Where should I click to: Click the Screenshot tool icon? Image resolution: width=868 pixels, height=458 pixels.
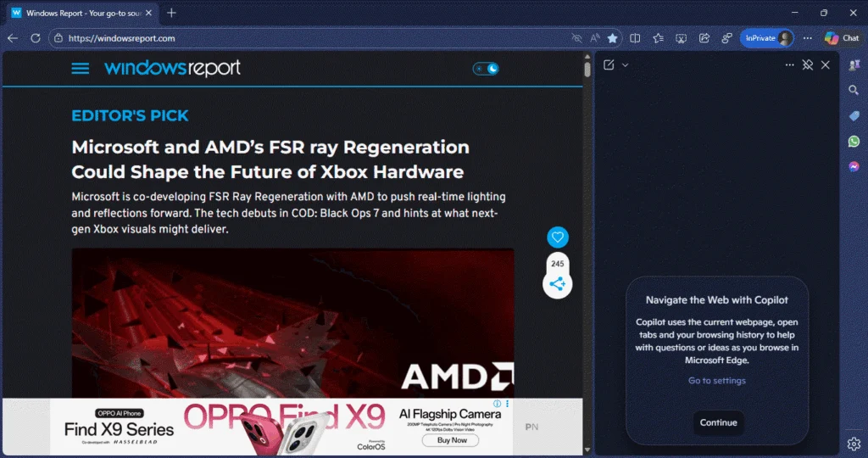(x=681, y=38)
